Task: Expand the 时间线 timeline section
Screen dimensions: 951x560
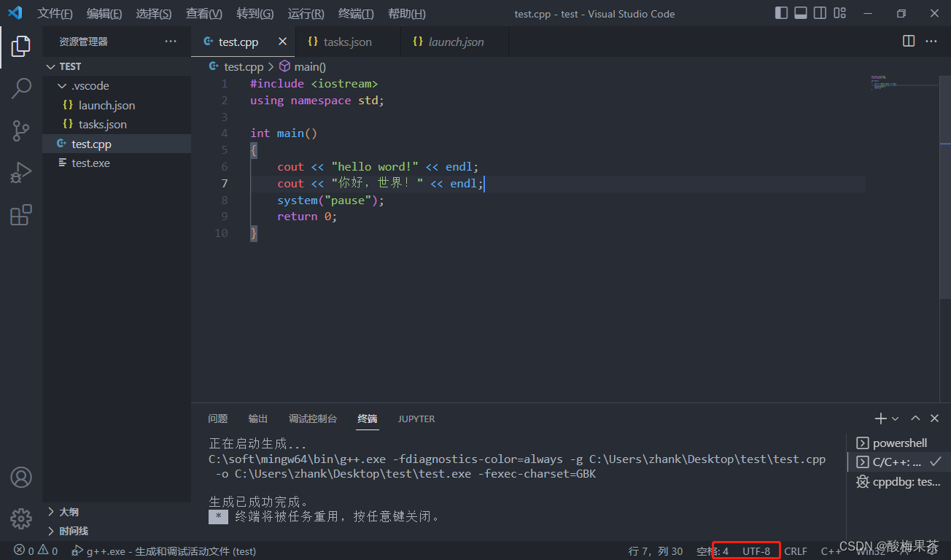Action: pyautogui.click(x=117, y=531)
